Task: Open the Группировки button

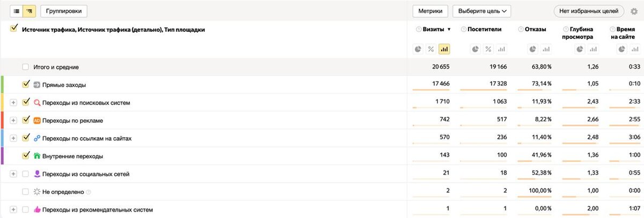Action: [x=63, y=11]
